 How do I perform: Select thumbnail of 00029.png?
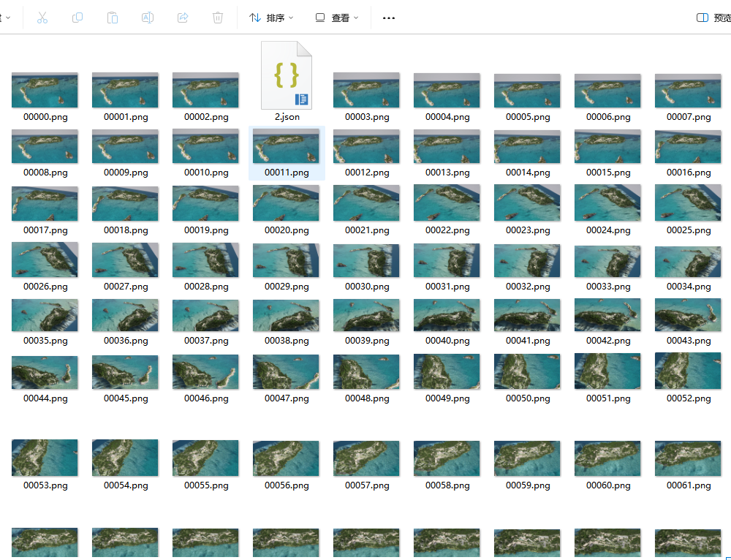(x=287, y=260)
